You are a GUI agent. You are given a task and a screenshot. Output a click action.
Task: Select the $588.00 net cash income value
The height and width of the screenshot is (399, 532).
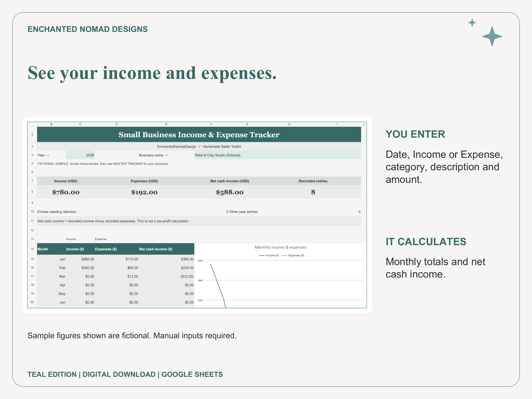230,192
